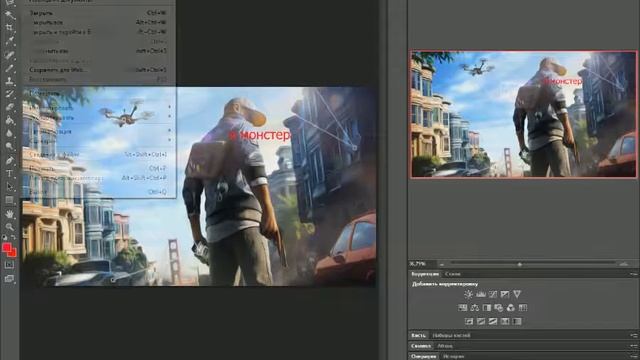This screenshot has height=360, width=640.
Task: Reset default foreground and background colors
Action: [4, 238]
